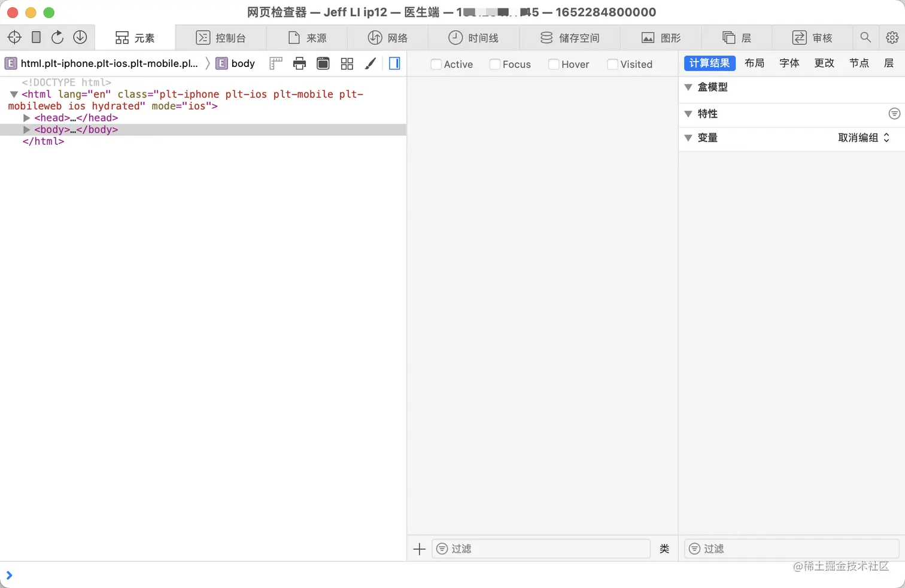Viewport: 905px width, 588px height.
Task: Open the 层 sidebar tab
Action: click(889, 63)
